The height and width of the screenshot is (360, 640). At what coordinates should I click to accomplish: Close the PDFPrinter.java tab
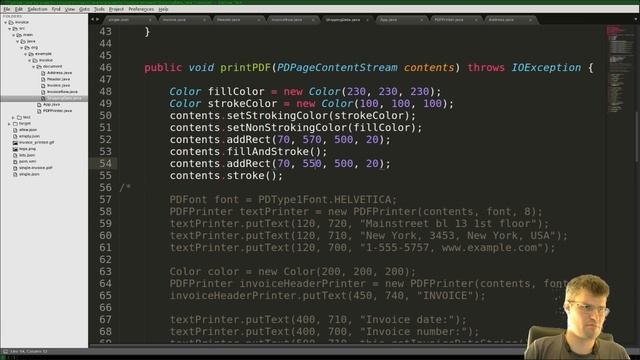tap(476, 20)
